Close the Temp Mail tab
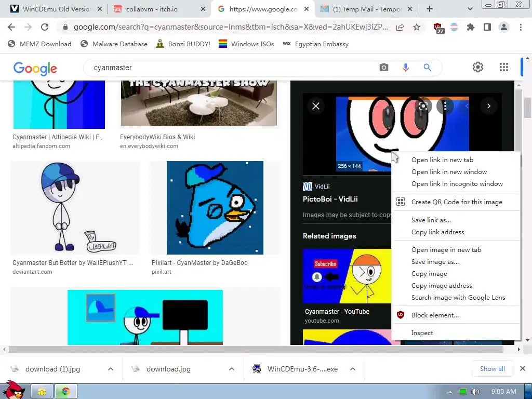This screenshot has width=532, height=399. tap(410, 9)
